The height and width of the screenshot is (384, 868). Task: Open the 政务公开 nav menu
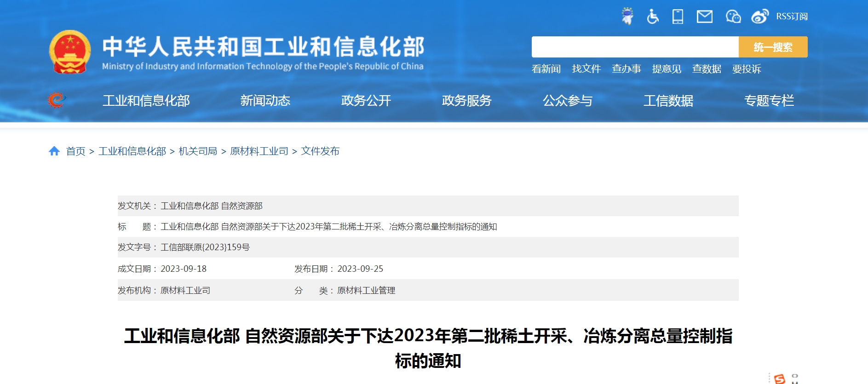366,100
